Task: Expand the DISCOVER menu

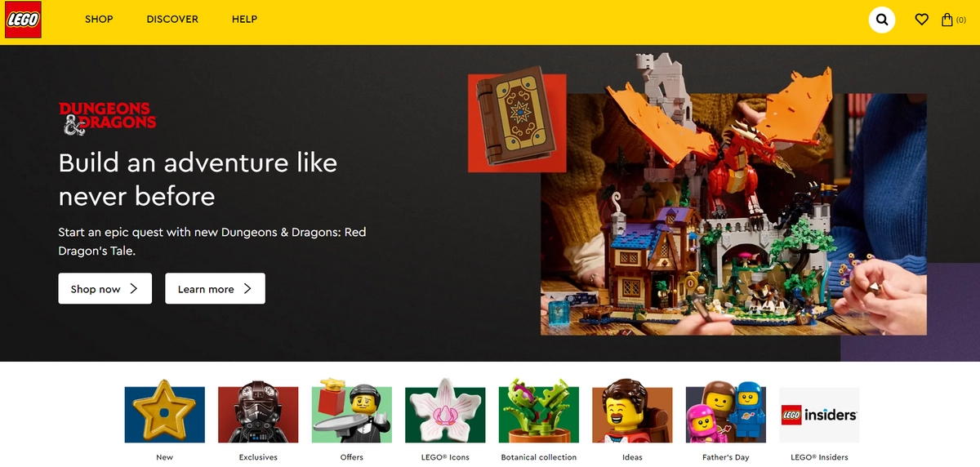Action: point(172,19)
